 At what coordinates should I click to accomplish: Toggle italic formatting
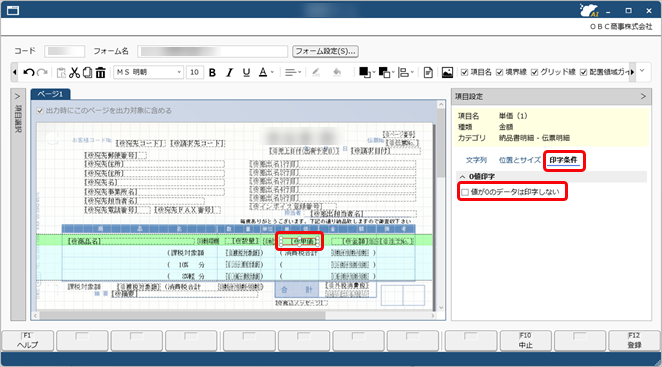pos(229,72)
